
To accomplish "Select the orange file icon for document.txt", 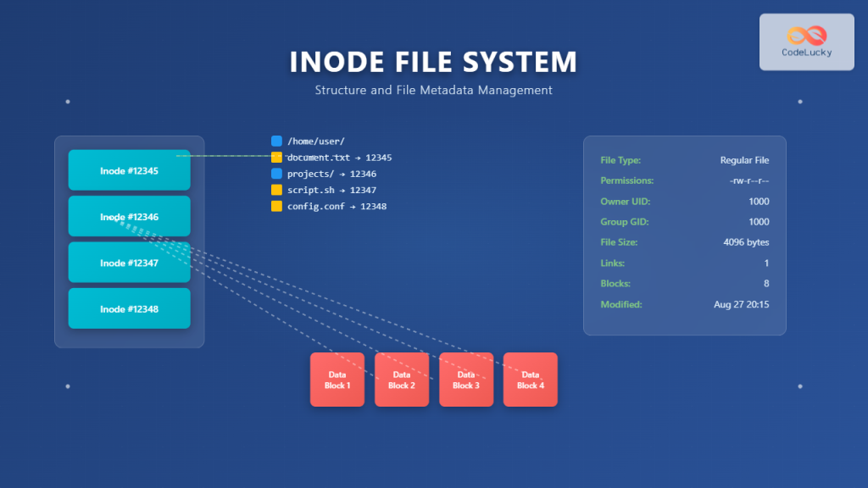I will (x=275, y=158).
